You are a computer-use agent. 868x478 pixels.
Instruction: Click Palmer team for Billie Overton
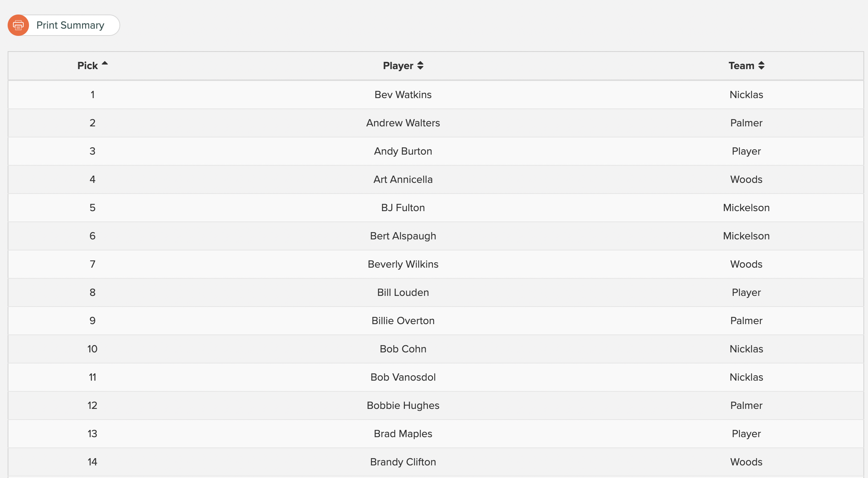[746, 321]
